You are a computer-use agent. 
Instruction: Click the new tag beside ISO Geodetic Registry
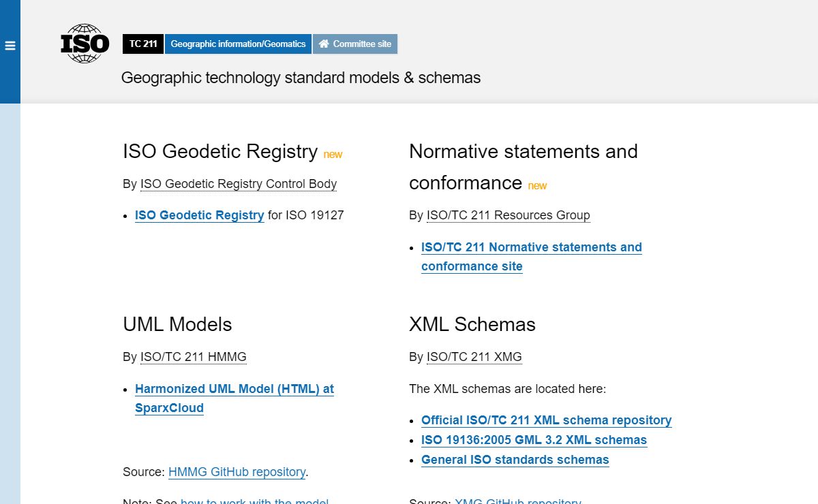(x=333, y=155)
